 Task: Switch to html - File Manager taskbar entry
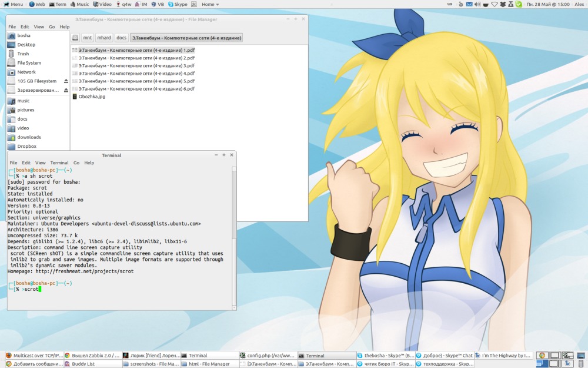click(210, 364)
